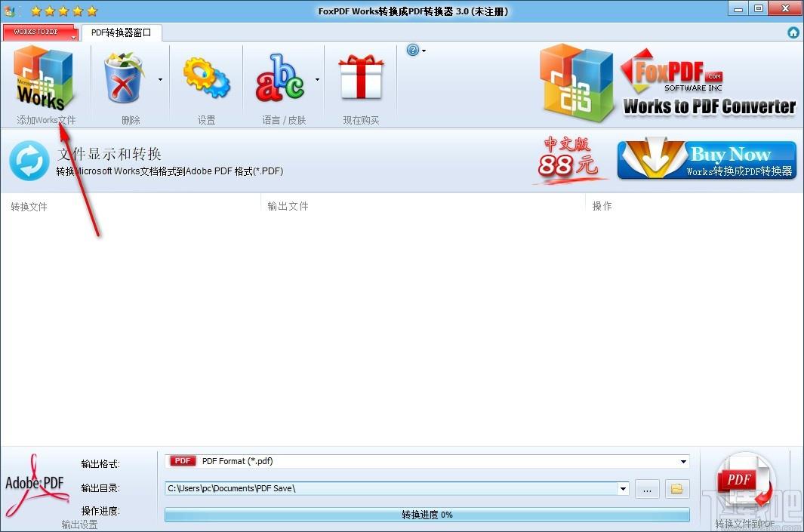The width and height of the screenshot is (804, 532).
Task: Minimize the FoxPDF window
Action: click(x=738, y=9)
